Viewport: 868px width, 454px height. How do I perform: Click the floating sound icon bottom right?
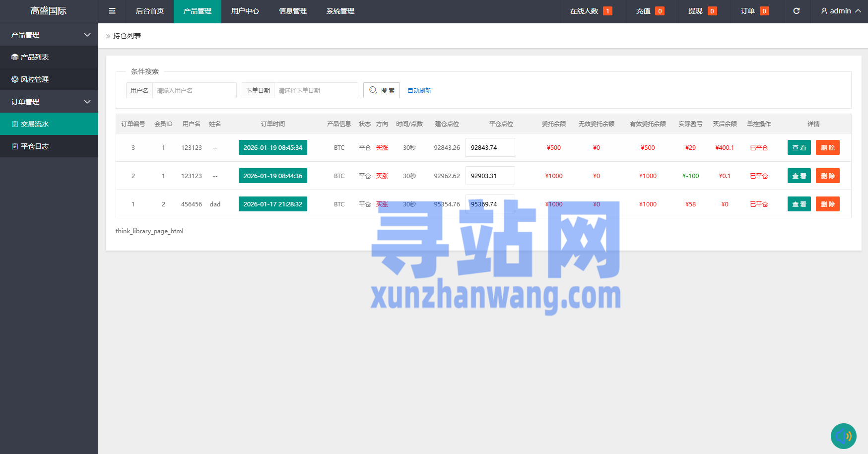pos(843,436)
